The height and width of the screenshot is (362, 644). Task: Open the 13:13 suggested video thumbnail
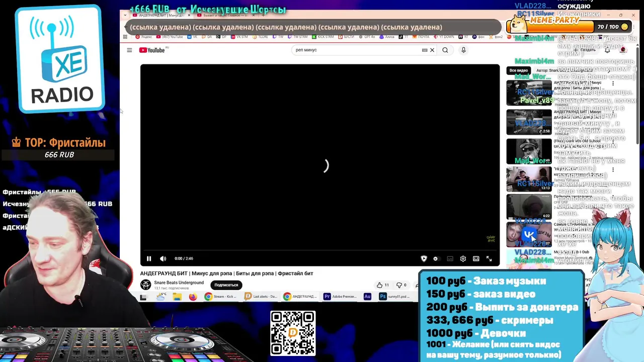(x=529, y=179)
